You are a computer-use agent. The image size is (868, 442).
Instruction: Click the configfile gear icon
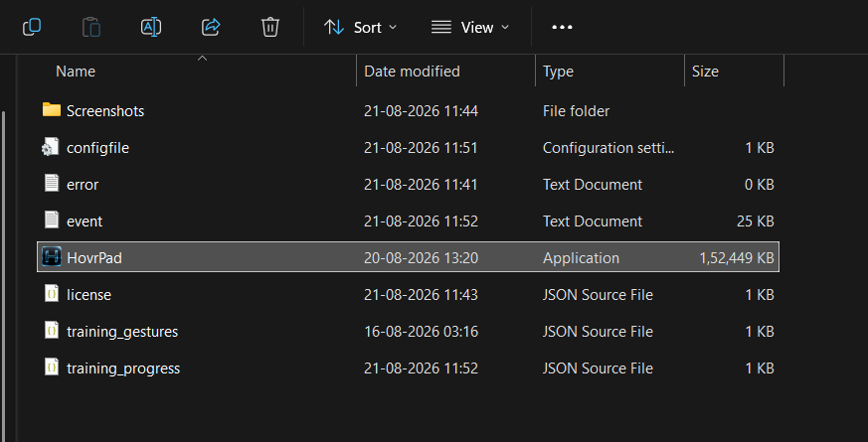tap(51, 147)
